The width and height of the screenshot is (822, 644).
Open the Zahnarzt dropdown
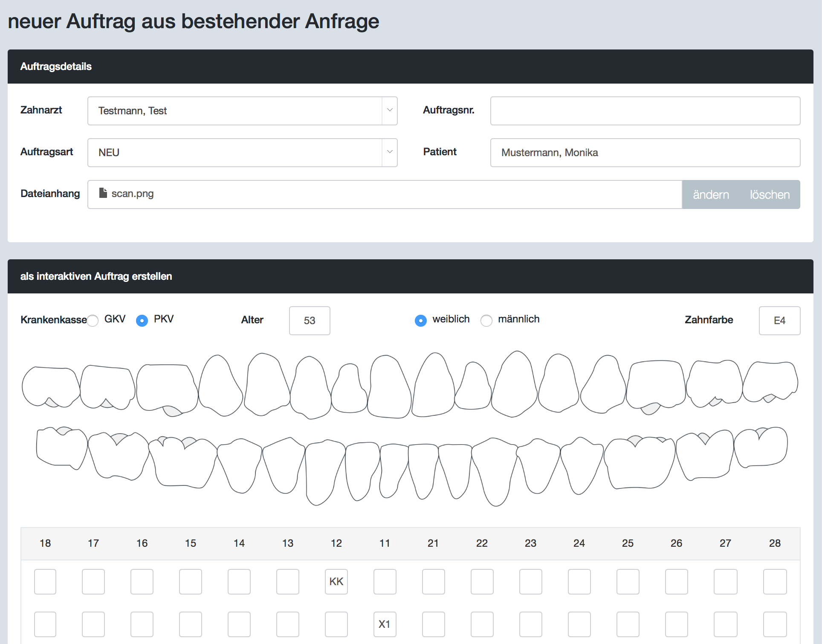(x=242, y=111)
